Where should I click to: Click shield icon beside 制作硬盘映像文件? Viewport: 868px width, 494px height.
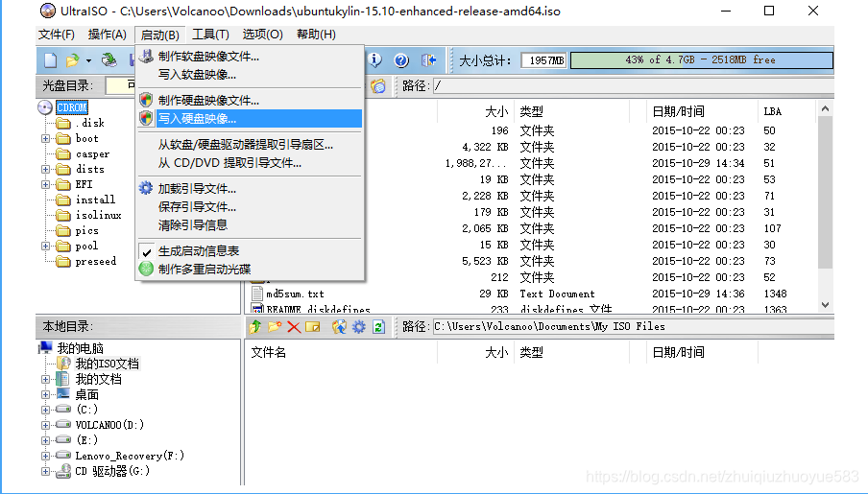[146, 100]
